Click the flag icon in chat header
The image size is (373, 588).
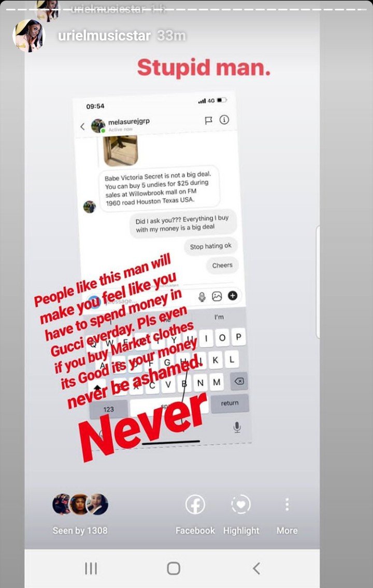(x=209, y=120)
